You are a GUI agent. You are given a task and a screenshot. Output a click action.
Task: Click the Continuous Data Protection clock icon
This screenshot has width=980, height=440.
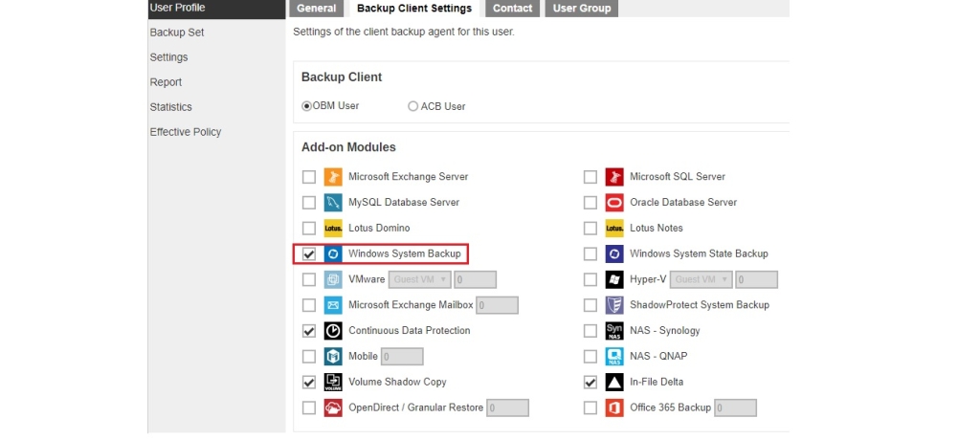tap(333, 331)
